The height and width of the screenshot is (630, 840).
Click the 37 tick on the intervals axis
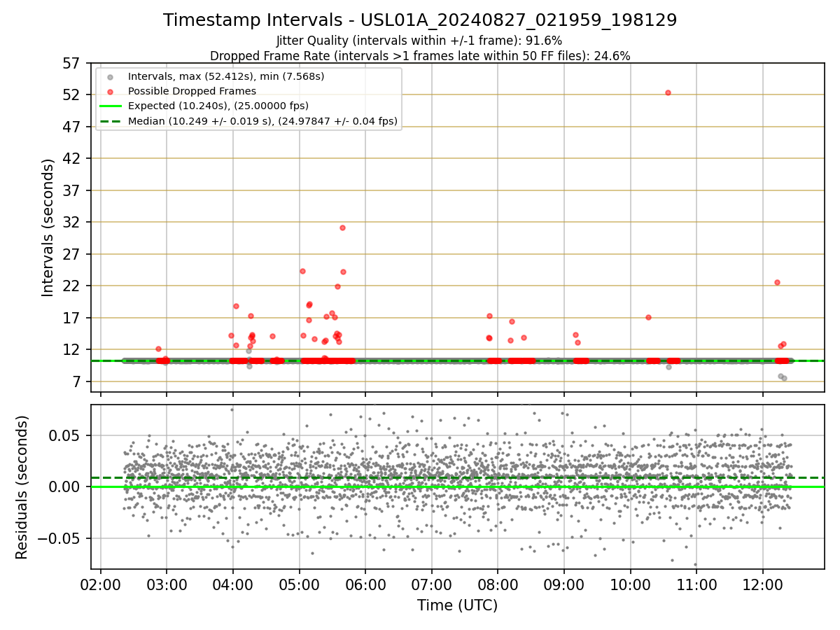pyautogui.click(x=71, y=190)
